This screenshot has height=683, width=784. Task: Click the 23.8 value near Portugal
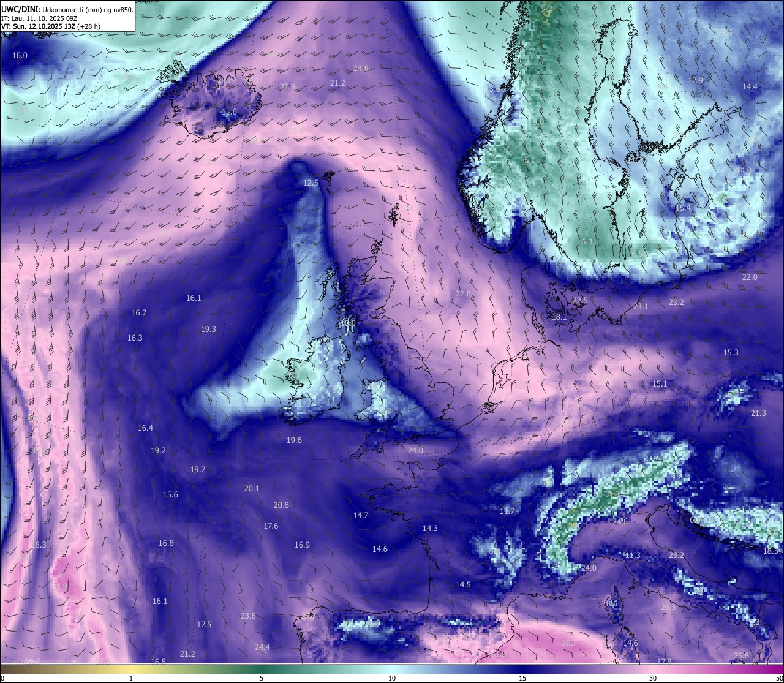click(248, 616)
